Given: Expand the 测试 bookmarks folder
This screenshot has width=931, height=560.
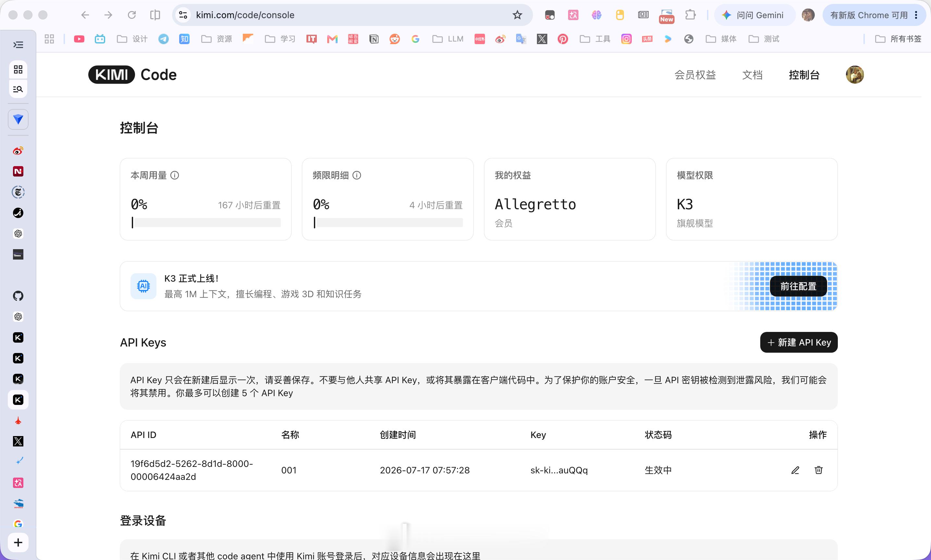Looking at the screenshot, I should click(x=764, y=39).
